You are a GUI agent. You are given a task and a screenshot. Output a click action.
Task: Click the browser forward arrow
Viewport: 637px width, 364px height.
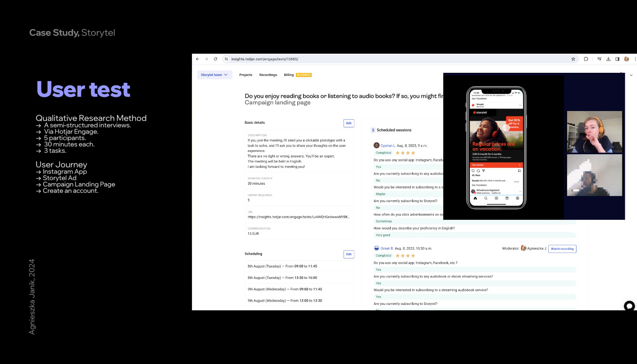(206, 59)
